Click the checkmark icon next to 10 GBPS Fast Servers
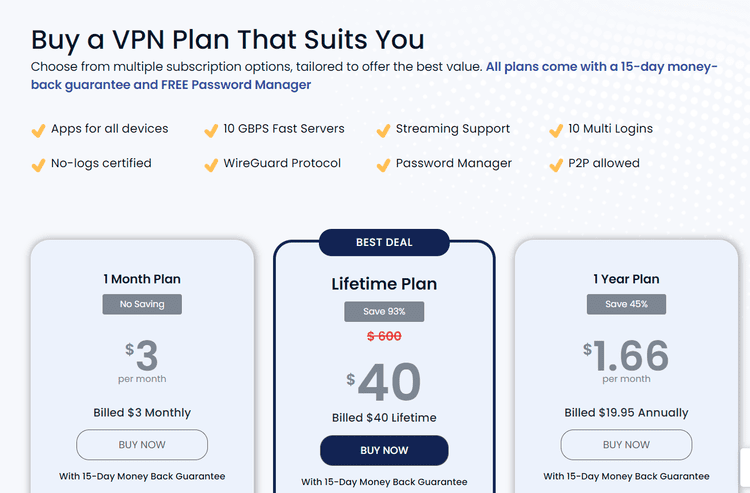750x493 pixels. click(211, 130)
